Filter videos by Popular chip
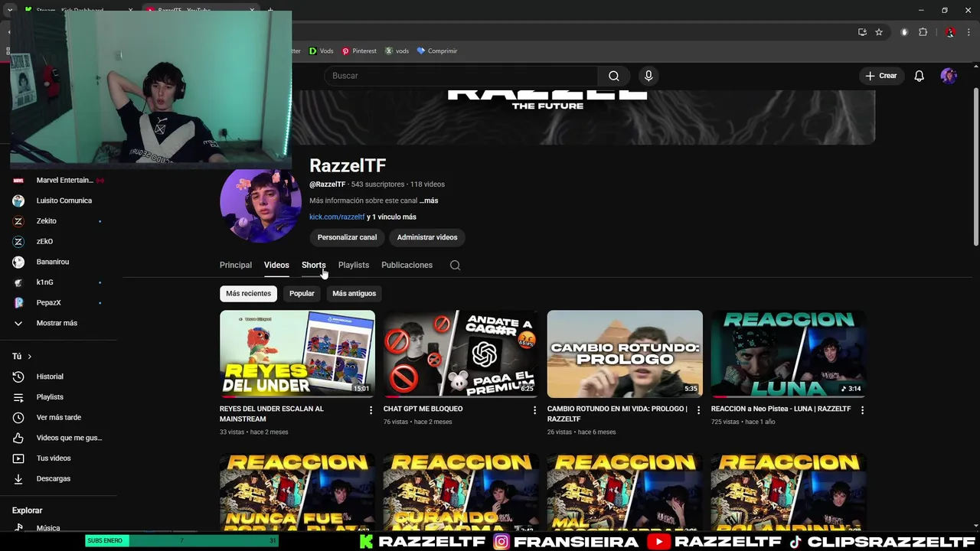Image resolution: width=980 pixels, height=551 pixels. tap(302, 293)
